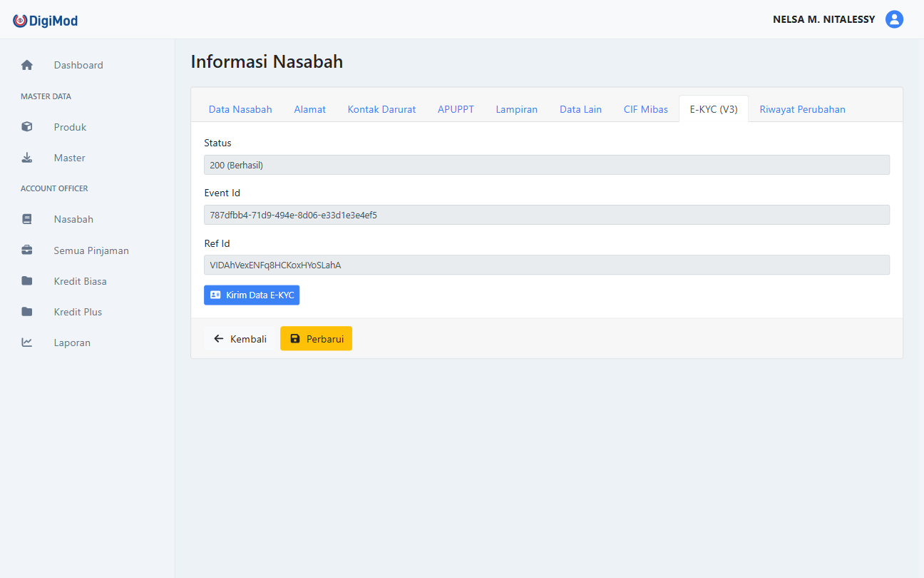Click the Kredit Biasa folder icon
Screen dimensions: 924x578
27,281
